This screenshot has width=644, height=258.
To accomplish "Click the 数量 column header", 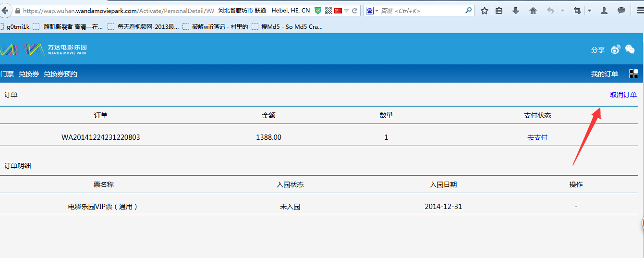I will click(x=386, y=115).
